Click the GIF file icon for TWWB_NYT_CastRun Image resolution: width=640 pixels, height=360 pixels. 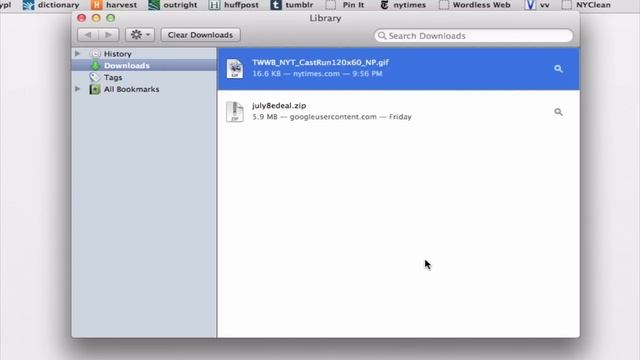[x=235, y=68]
